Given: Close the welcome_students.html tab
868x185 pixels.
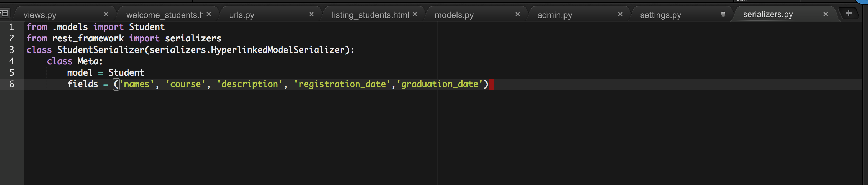Looking at the screenshot, I should 209,14.
